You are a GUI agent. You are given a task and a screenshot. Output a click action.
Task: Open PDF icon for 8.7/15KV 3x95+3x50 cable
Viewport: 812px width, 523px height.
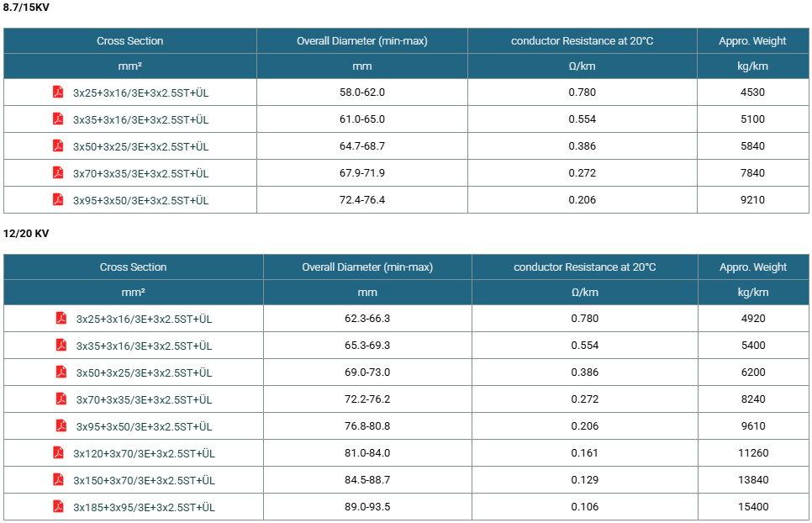(x=58, y=199)
